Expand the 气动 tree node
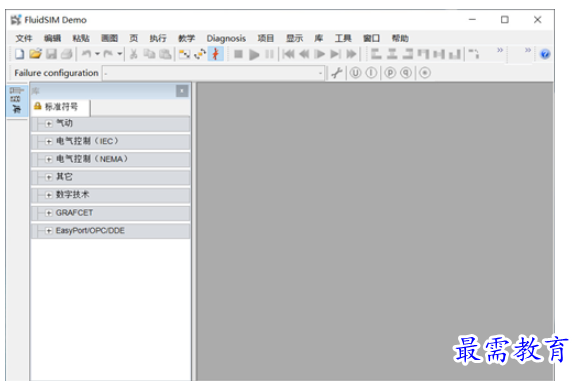Viewport: 577px width, 381px height. click(49, 124)
